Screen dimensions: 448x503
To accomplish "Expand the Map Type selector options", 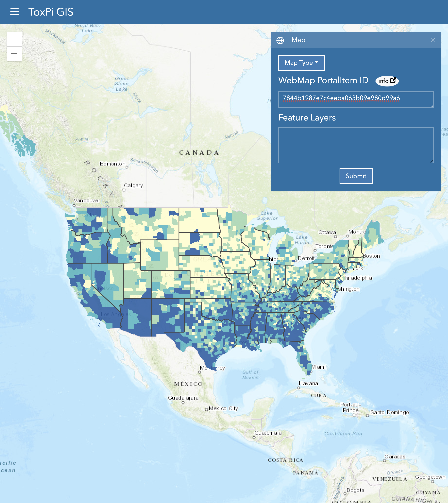I will coord(301,63).
